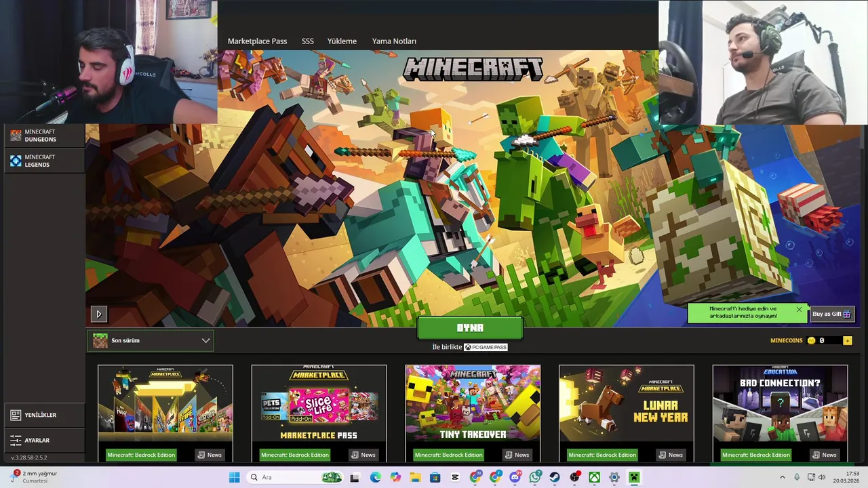
Task: Open the clock and date flyout
Action: 847,477
